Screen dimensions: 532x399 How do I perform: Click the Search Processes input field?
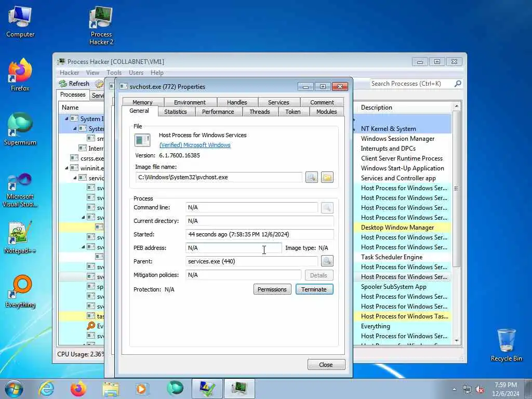coord(411,84)
